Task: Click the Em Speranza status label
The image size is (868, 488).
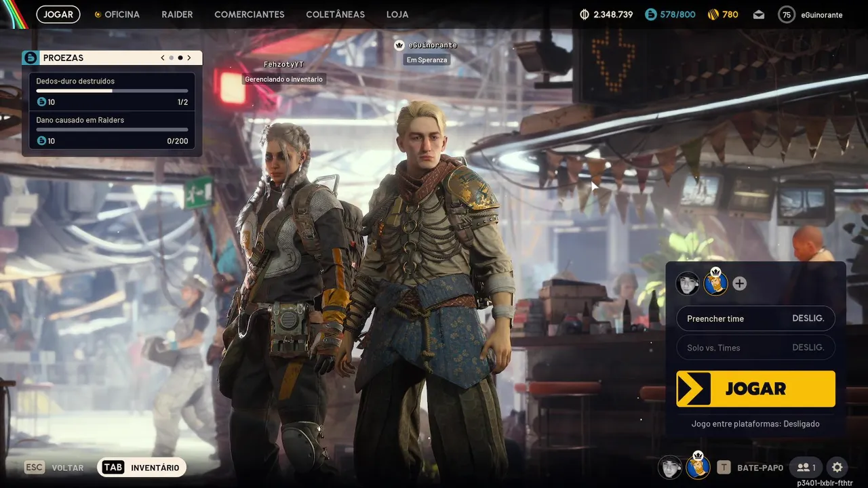Action: pyautogui.click(x=427, y=60)
